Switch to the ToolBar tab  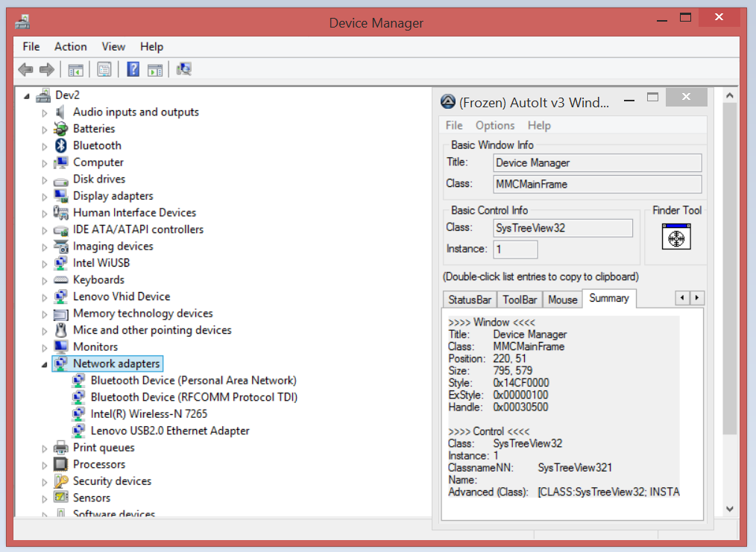(x=520, y=299)
